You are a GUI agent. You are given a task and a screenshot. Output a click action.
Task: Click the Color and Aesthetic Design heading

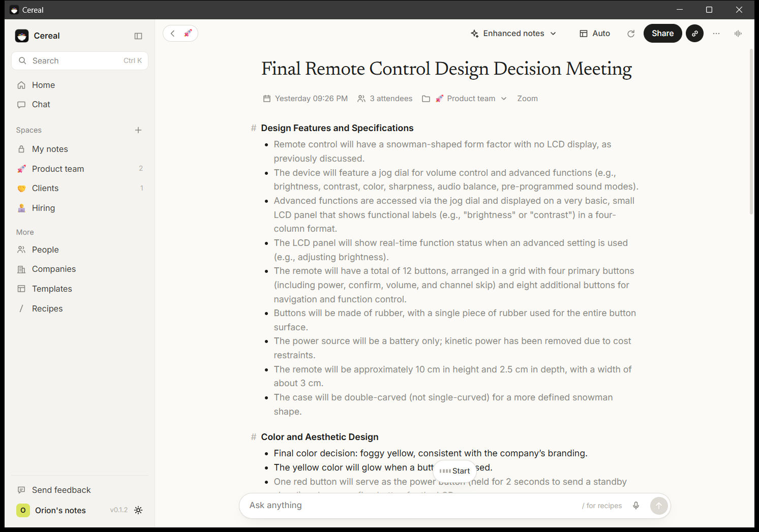click(x=320, y=437)
